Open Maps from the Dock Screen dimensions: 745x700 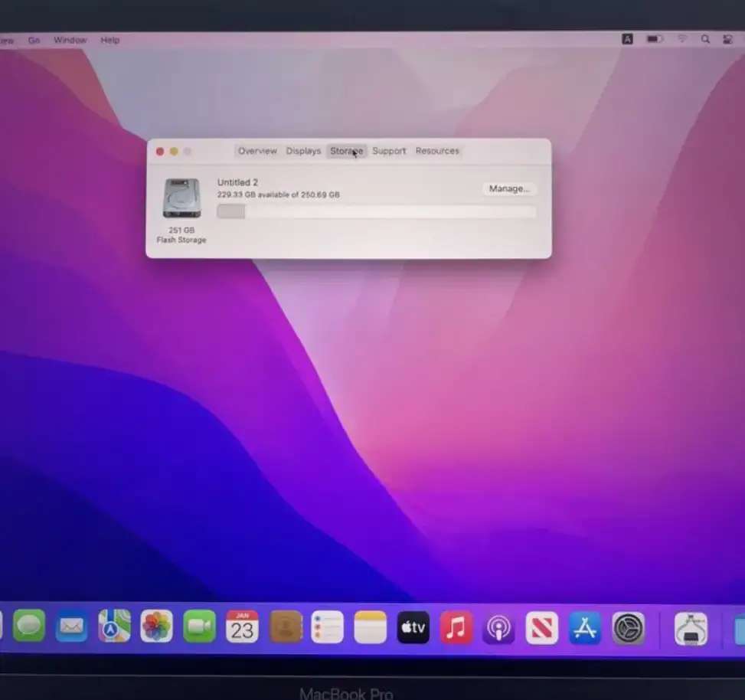pos(114,626)
